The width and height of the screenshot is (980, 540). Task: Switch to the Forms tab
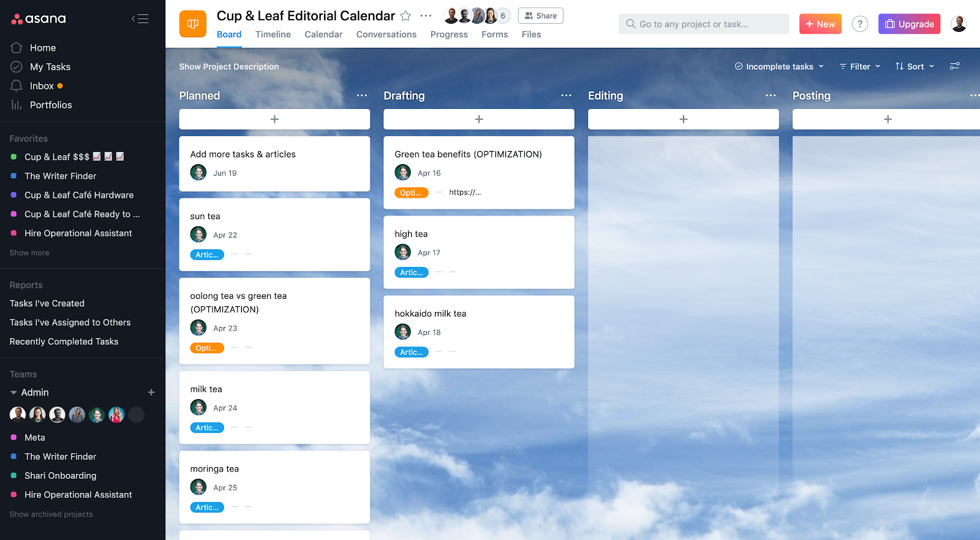click(495, 34)
